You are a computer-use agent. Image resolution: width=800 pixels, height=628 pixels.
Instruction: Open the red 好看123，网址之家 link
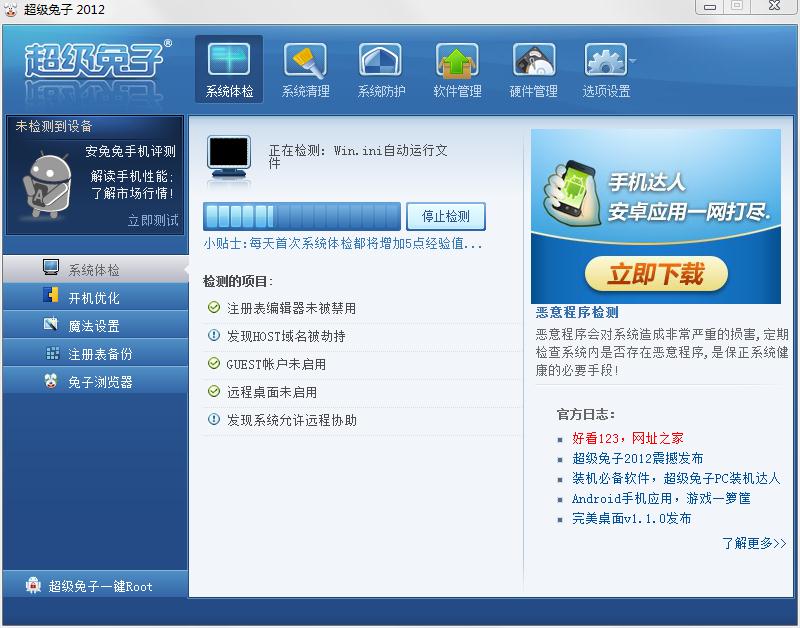[628, 438]
